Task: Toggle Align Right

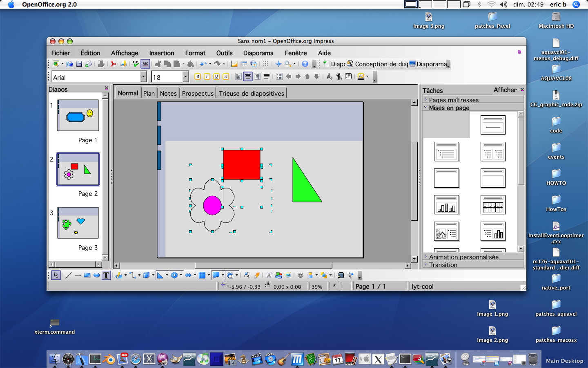Action: (x=257, y=76)
